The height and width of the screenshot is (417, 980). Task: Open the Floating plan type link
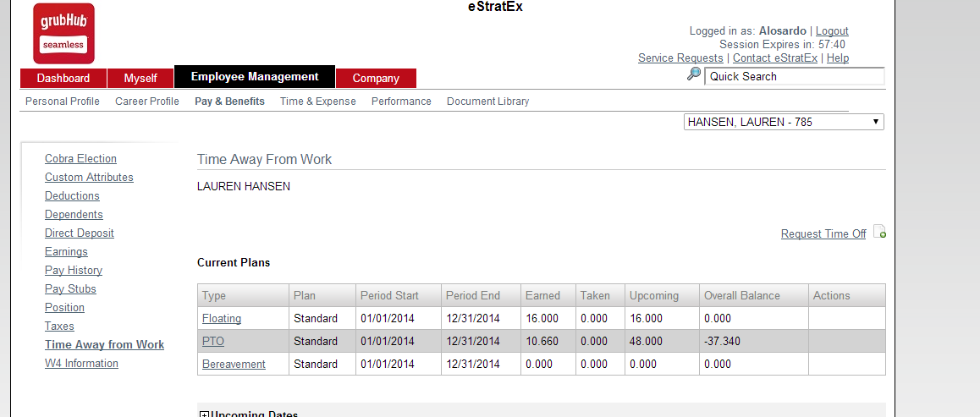point(222,318)
